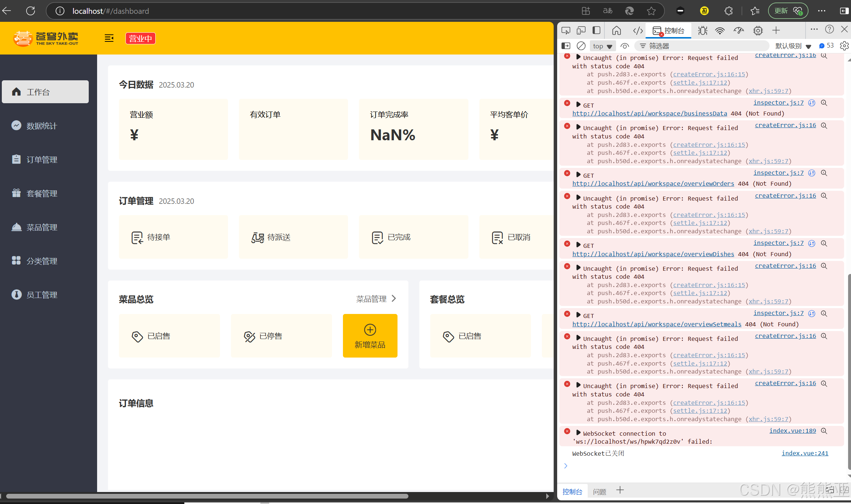Open the Elements code tab icon

[x=638, y=31]
